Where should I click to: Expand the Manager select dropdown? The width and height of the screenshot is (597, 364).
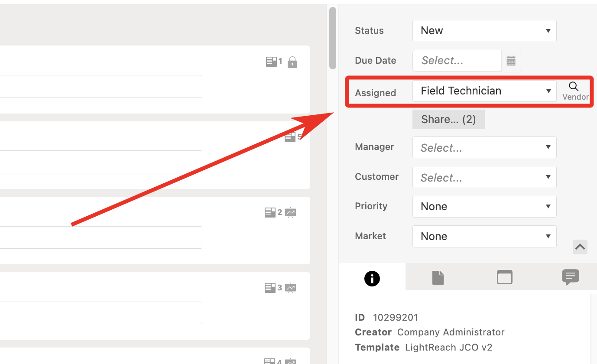pos(484,148)
